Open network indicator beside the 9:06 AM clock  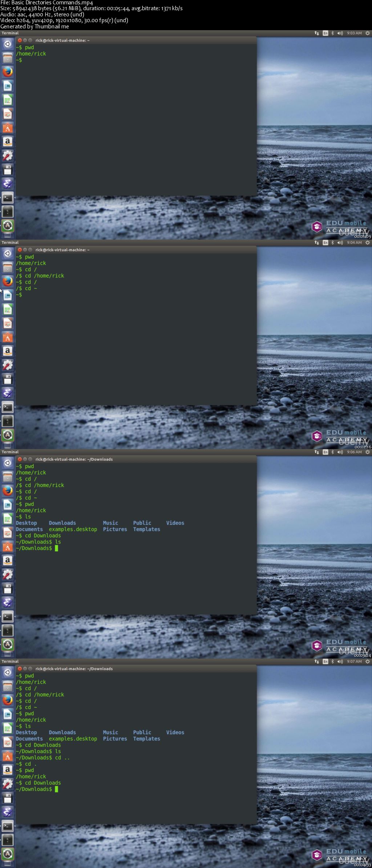tap(317, 452)
